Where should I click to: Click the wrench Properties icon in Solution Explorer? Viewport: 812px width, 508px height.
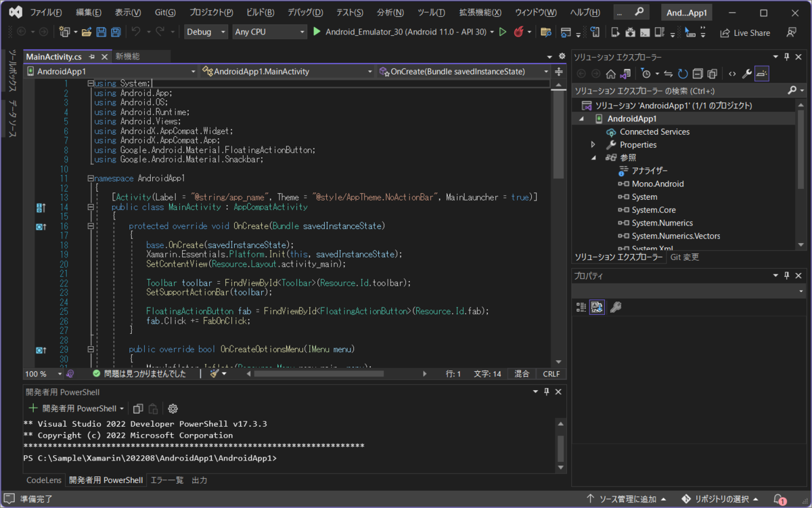pos(747,74)
